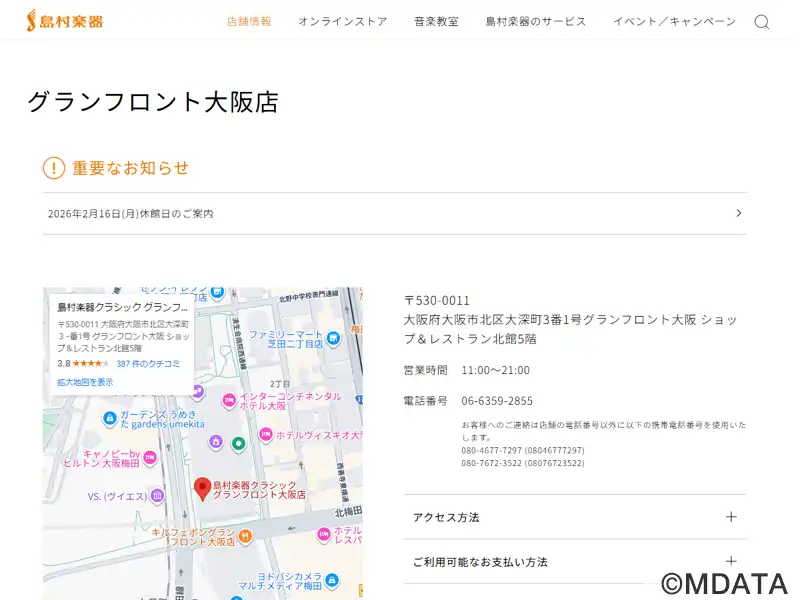Go to オンラインストア in navigation
The image size is (800, 600).
(342, 21)
